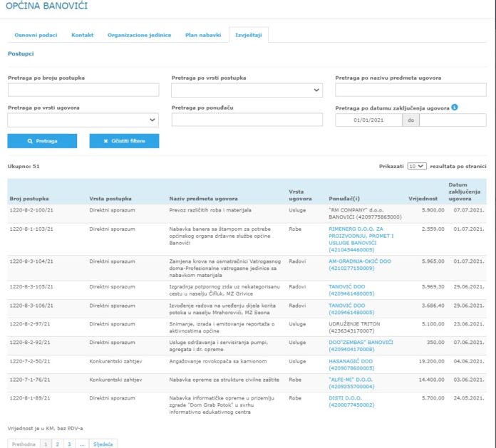Image resolution: width=496 pixels, height=448 pixels.
Task: Expand the 'Pretraga po vrsti ugovora' dropdown
Action: pos(83,120)
